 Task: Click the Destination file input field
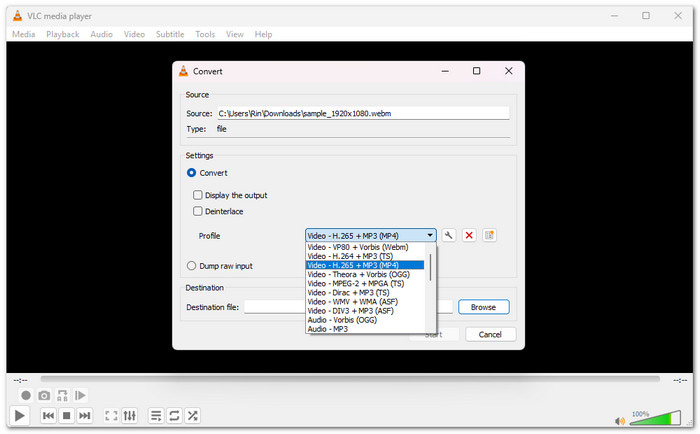[x=349, y=307]
